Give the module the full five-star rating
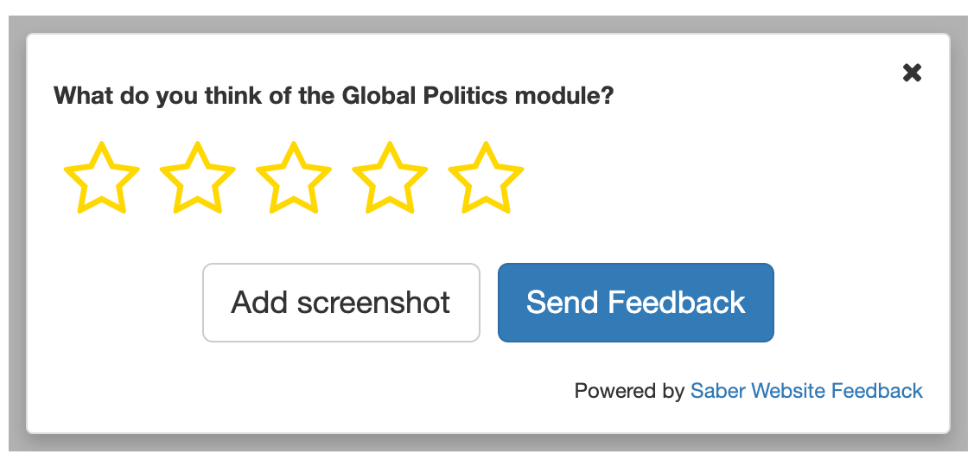The height and width of the screenshot is (467, 980). 486,179
